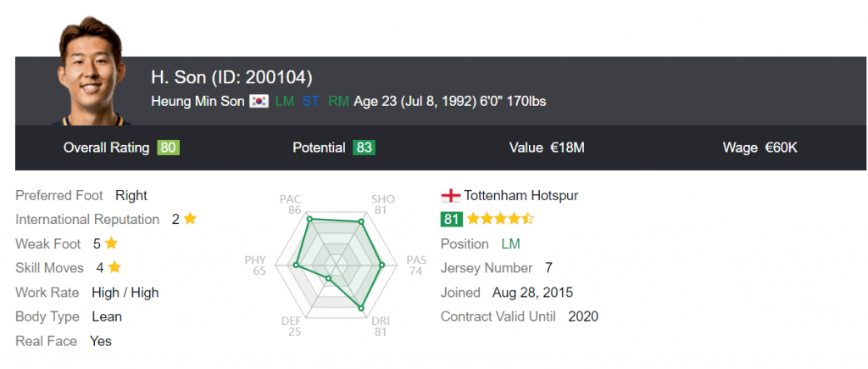The height and width of the screenshot is (369, 868).
Task: Click the LM value next to Position
Action: click(510, 243)
